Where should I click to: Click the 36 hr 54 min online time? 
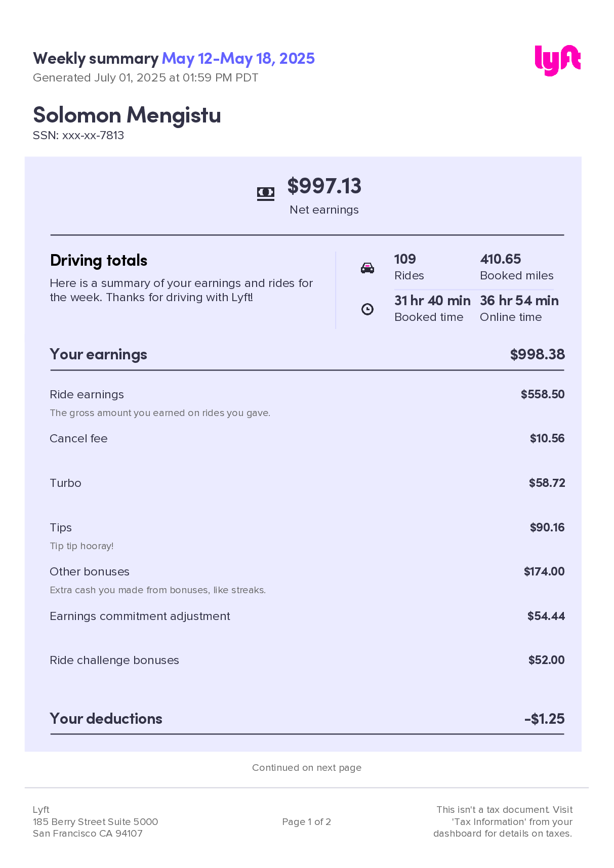click(519, 301)
